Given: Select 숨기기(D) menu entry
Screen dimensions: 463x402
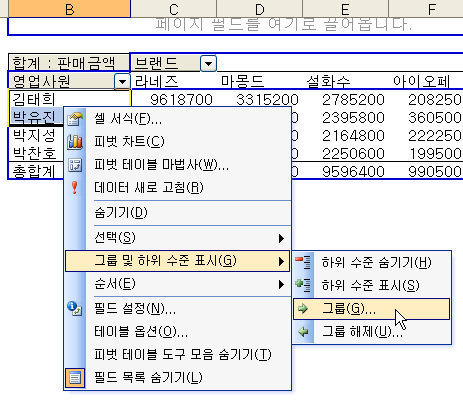Looking at the screenshot, I should pyautogui.click(x=178, y=213).
